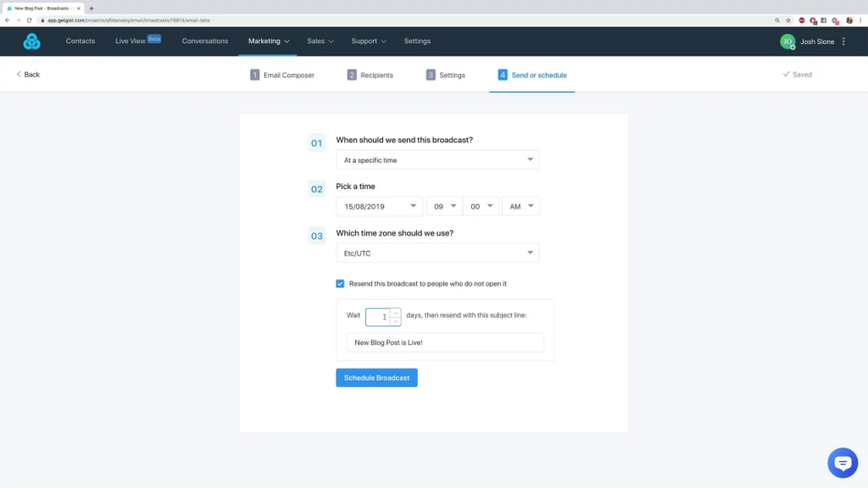The image size is (868, 488).
Task: Click the resend subject line field
Action: click(x=445, y=342)
